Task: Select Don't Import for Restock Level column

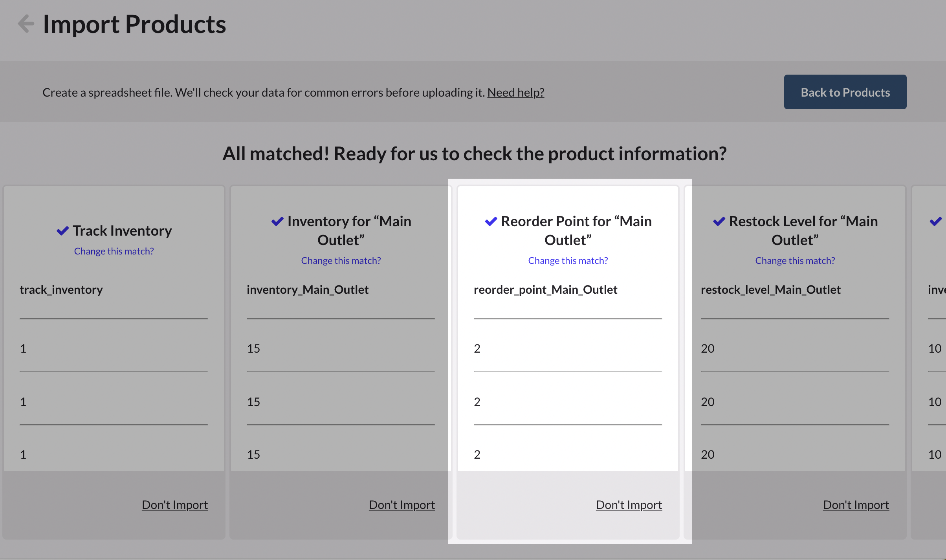Action: click(856, 505)
